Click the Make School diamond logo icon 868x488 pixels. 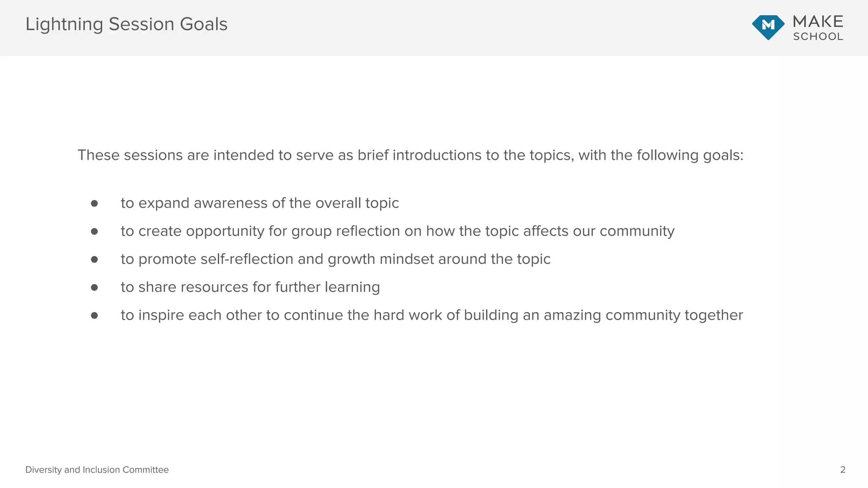click(768, 28)
